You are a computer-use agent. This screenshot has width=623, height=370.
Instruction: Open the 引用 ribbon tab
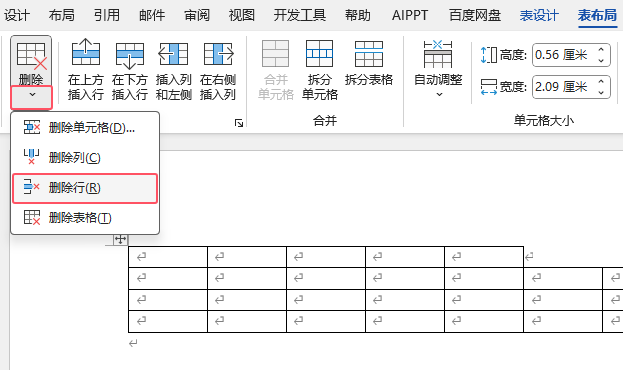coord(106,15)
